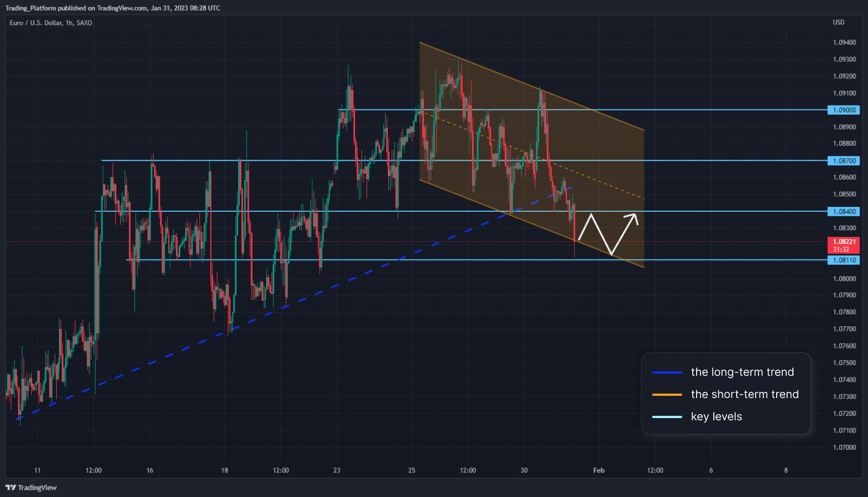
Task: Click the '30' date label on time axis
Action: [x=524, y=470]
